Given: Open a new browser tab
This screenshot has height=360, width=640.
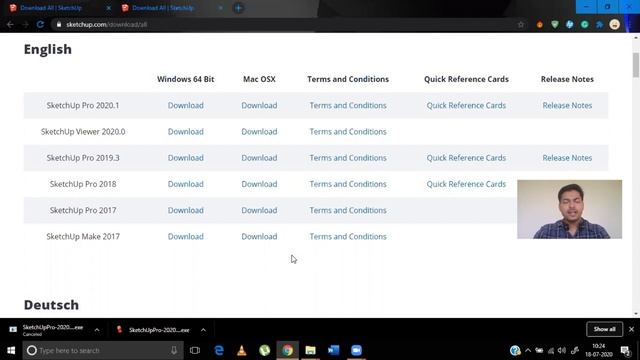Looking at the screenshot, I should (238, 8).
